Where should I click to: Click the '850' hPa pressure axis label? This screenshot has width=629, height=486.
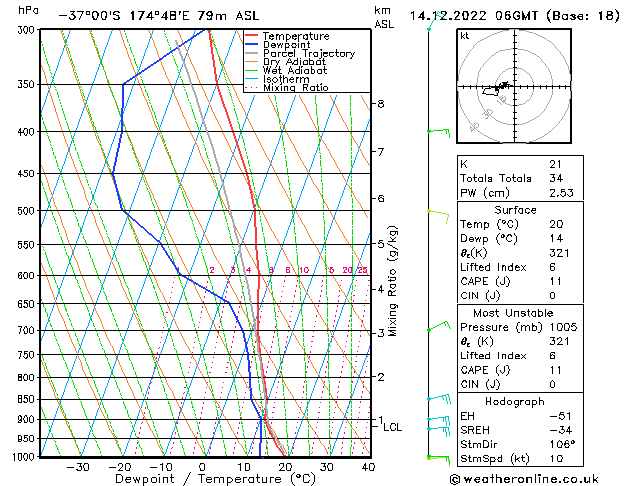click(x=28, y=399)
